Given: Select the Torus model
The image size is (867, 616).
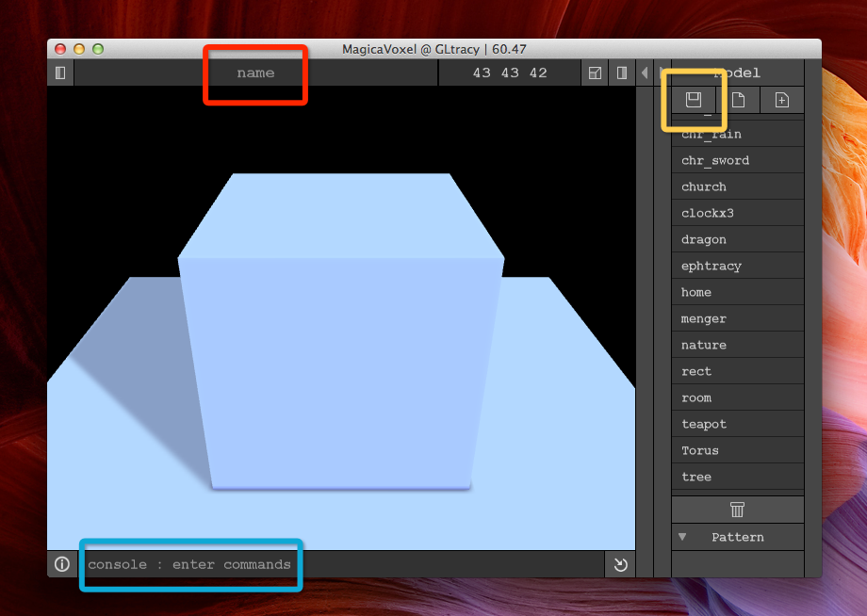Looking at the screenshot, I should (738, 450).
